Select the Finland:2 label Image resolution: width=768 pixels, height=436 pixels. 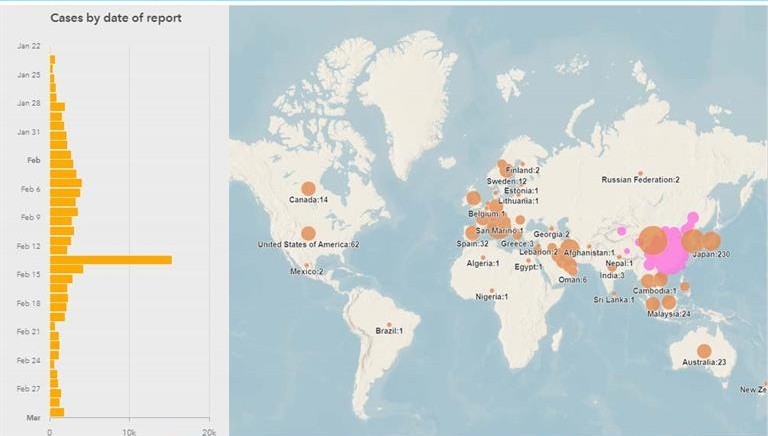coord(523,170)
